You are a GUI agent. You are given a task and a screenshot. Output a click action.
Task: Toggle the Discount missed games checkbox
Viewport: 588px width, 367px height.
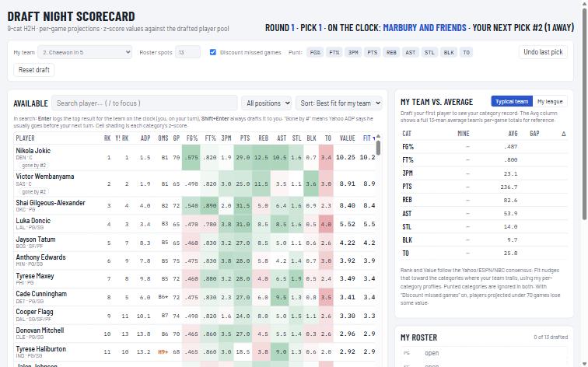tap(213, 52)
